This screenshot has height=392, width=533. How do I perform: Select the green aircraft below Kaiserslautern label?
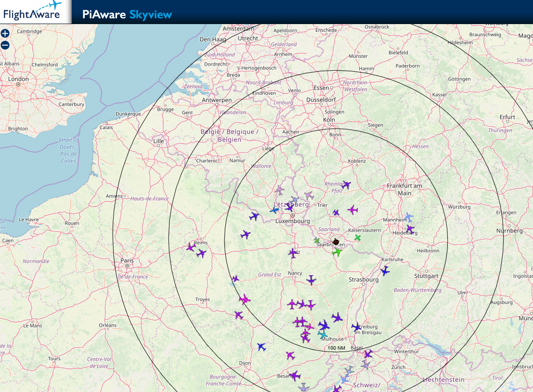[358, 237]
